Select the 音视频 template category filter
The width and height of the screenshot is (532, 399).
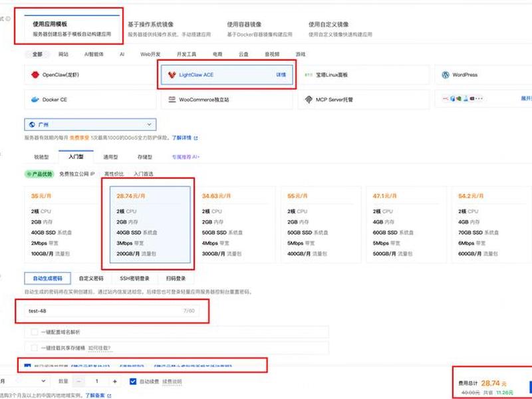click(272, 54)
